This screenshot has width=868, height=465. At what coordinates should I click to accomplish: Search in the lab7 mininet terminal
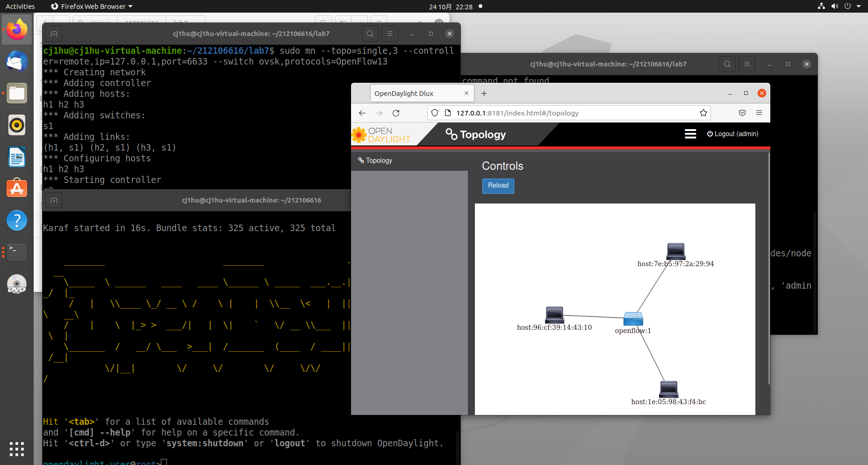click(x=370, y=34)
